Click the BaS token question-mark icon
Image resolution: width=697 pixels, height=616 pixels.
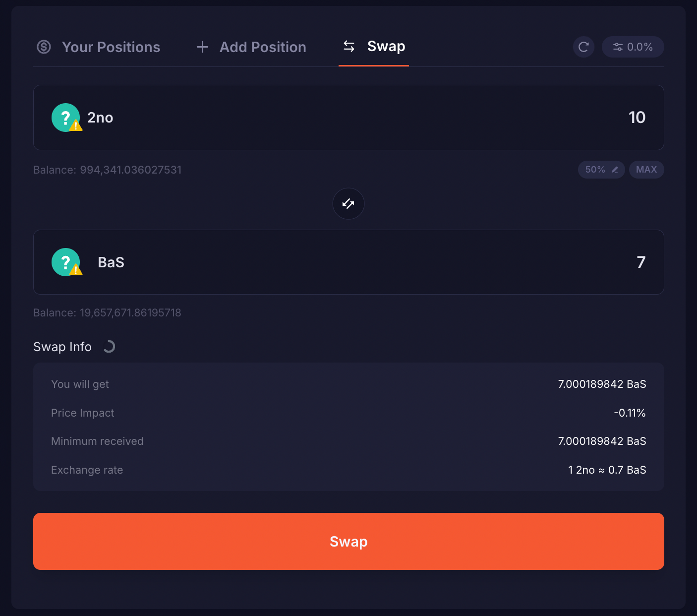(65, 262)
